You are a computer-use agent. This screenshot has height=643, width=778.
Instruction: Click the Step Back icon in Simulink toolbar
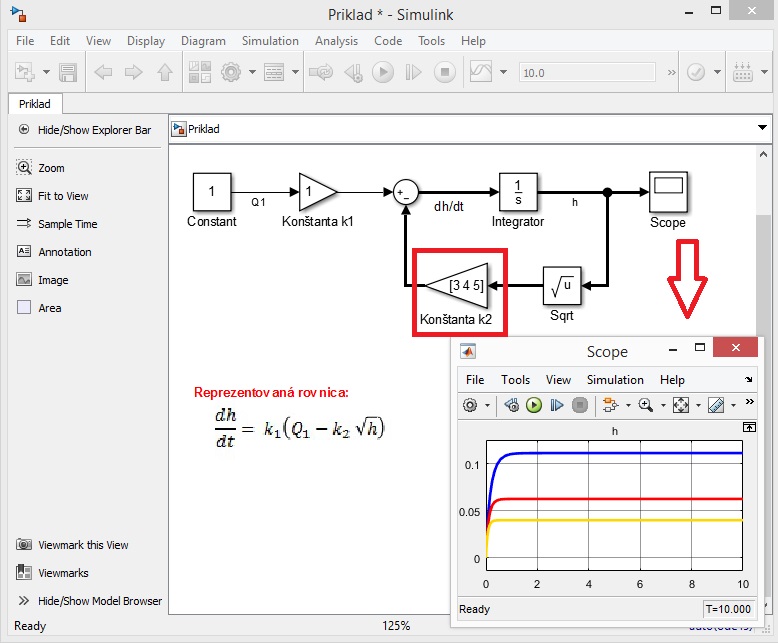tap(353, 72)
